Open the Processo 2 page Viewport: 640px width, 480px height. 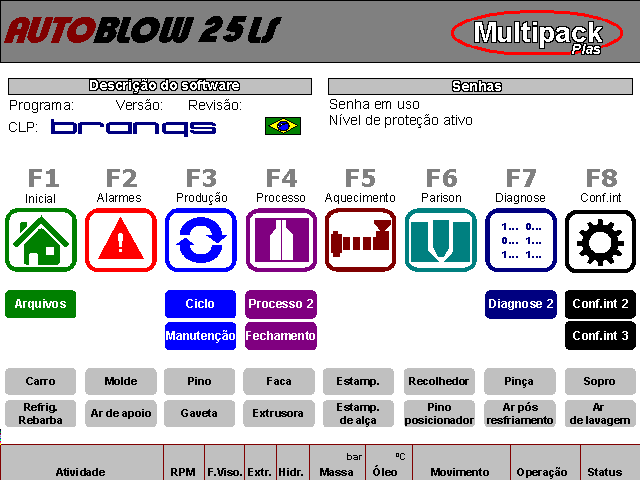(281, 304)
